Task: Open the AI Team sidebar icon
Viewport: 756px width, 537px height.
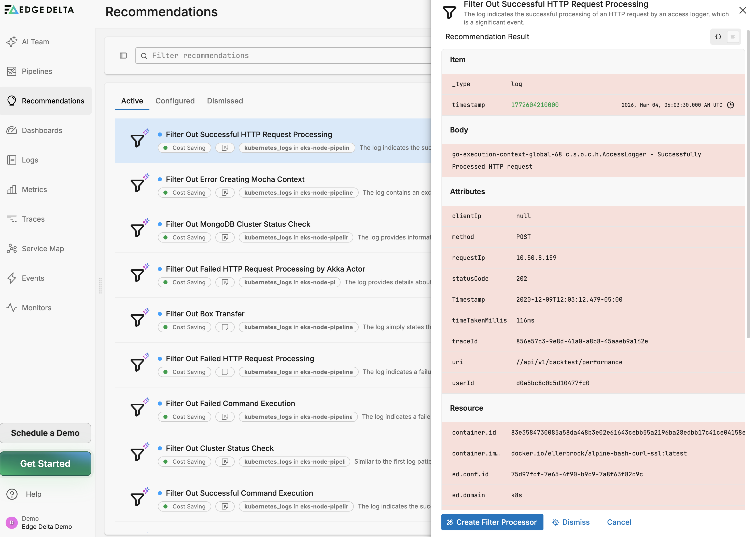Action: [12, 42]
